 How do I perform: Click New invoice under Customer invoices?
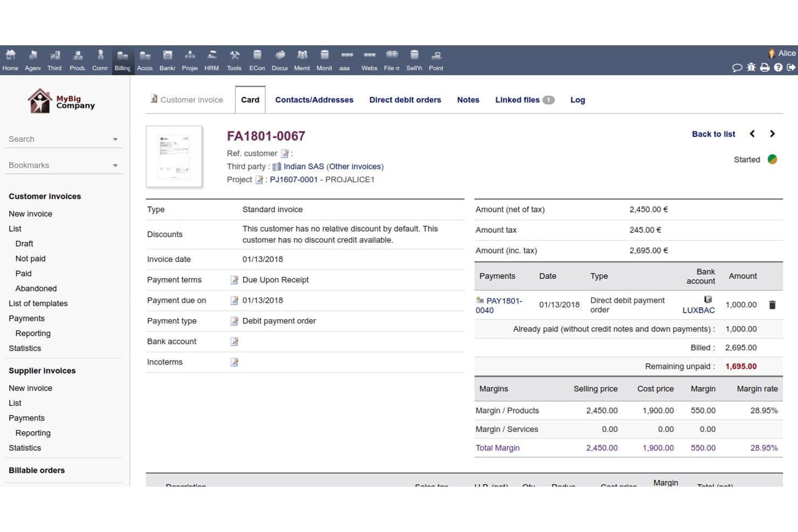click(30, 214)
